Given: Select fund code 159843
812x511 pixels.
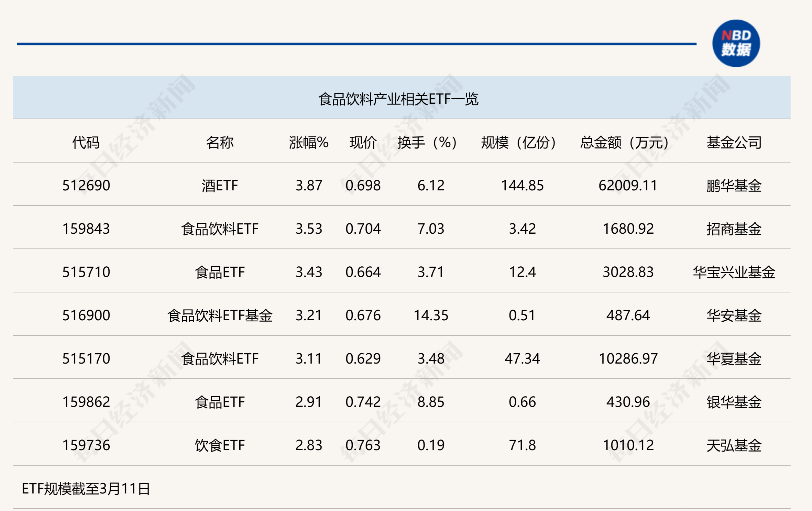Looking at the screenshot, I should click(x=86, y=229).
